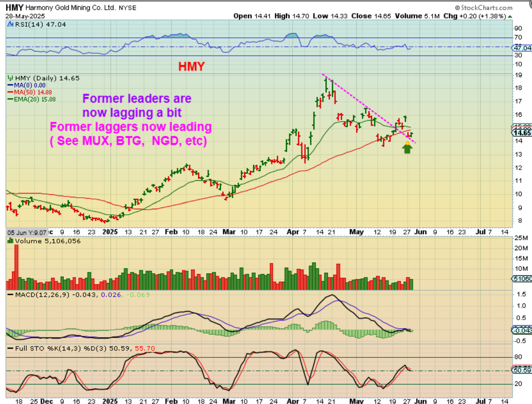Click the 15M label on volume axis

(520, 258)
